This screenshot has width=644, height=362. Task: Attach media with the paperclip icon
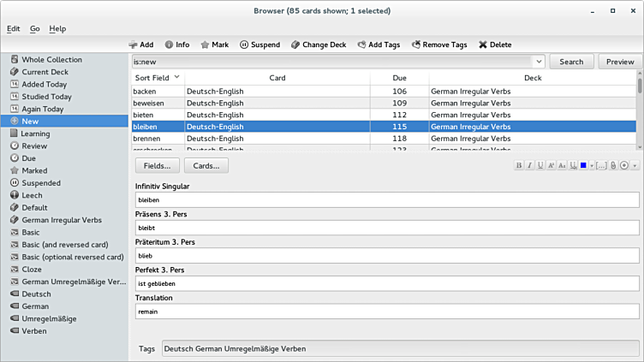click(x=612, y=165)
